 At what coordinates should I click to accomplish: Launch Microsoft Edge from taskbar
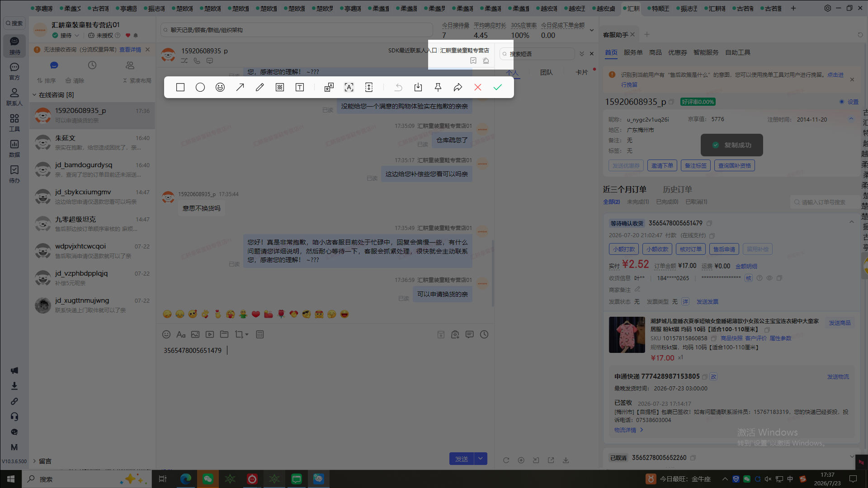[186, 479]
